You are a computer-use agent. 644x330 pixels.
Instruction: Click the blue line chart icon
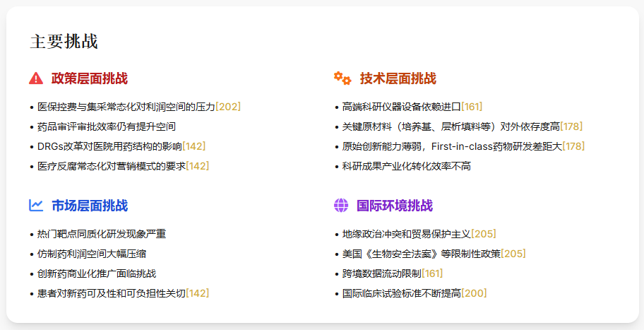36,205
